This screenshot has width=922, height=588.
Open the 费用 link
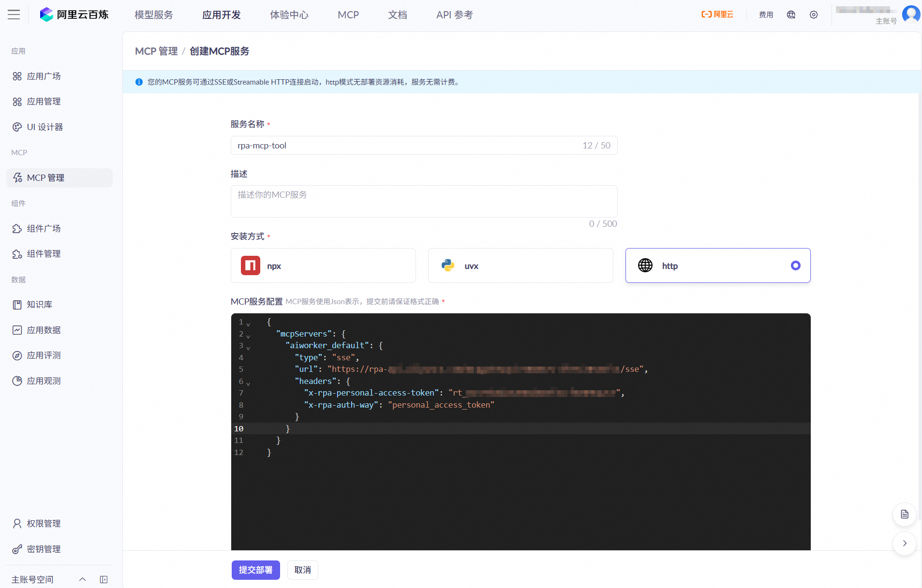click(x=766, y=15)
